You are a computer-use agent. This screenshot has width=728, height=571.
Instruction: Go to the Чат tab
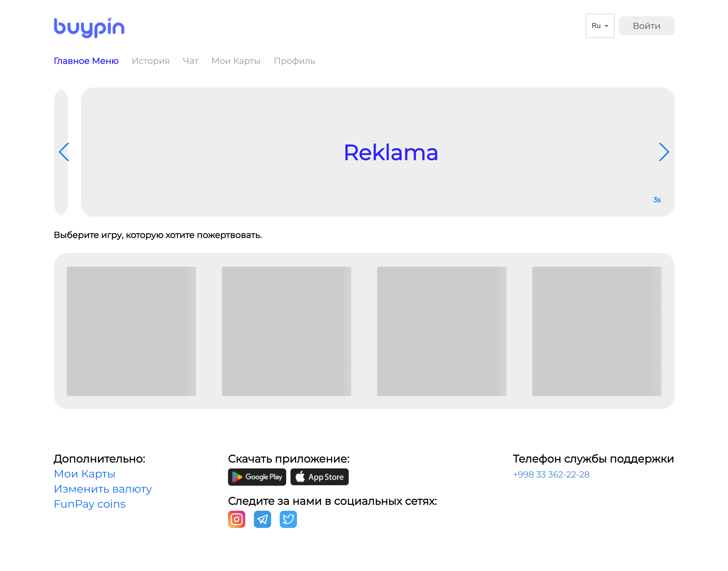click(x=191, y=61)
